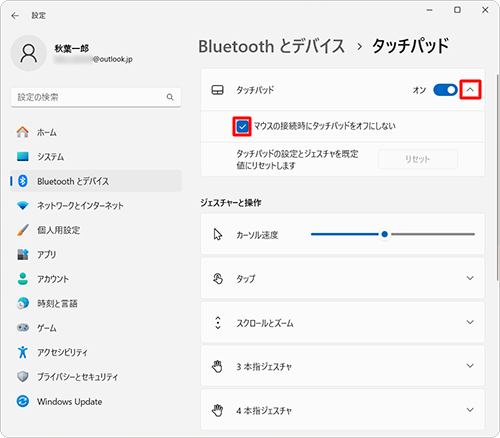
Task: Click the アプリ icon in sidebar
Action: (x=23, y=254)
